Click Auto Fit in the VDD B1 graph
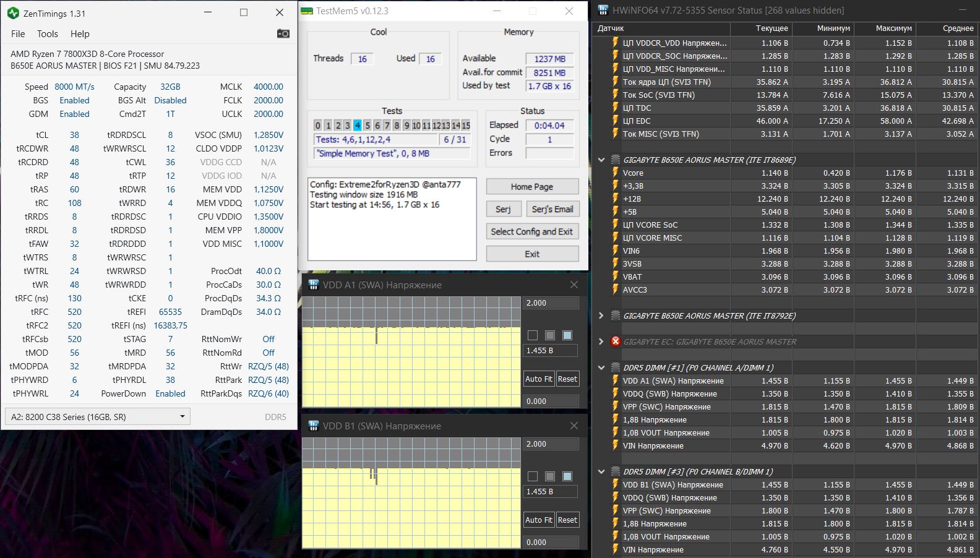Viewport: 980px width, 558px height. [538, 520]
